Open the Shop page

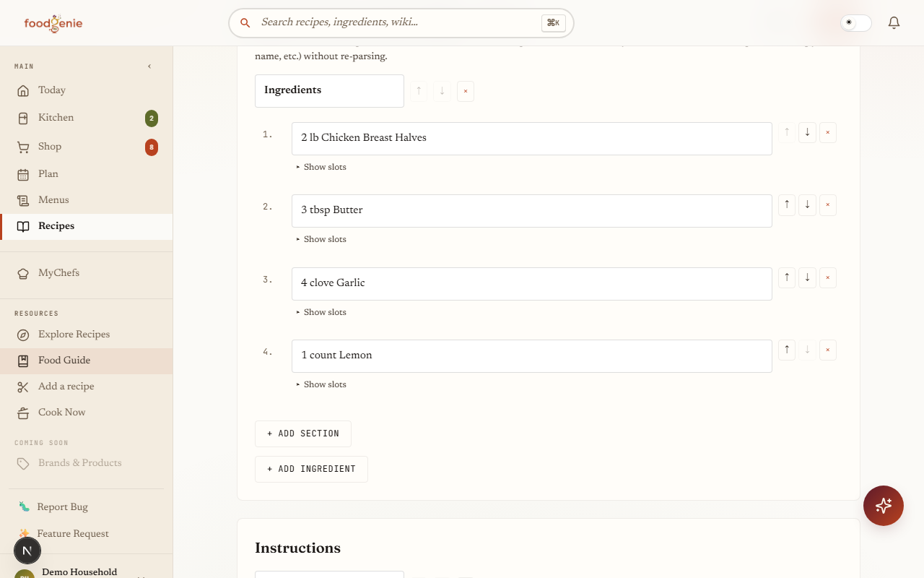tap(87, 147)
